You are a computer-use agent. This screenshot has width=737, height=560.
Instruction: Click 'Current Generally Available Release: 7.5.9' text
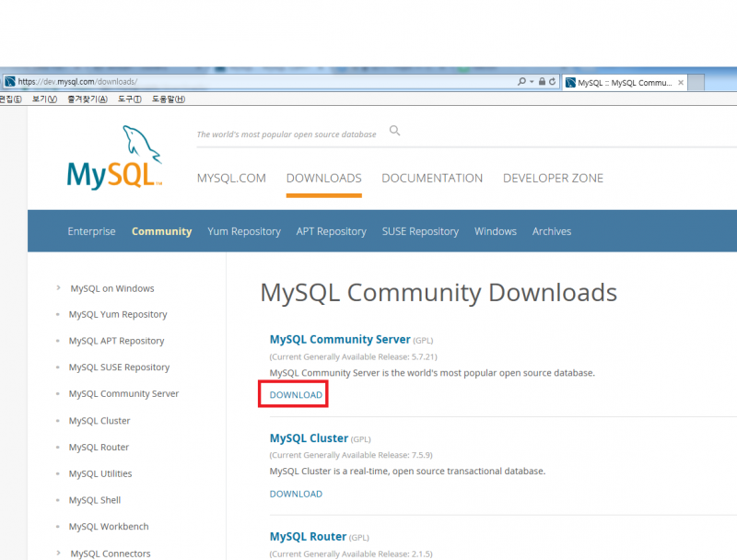[x=351, y=455]
